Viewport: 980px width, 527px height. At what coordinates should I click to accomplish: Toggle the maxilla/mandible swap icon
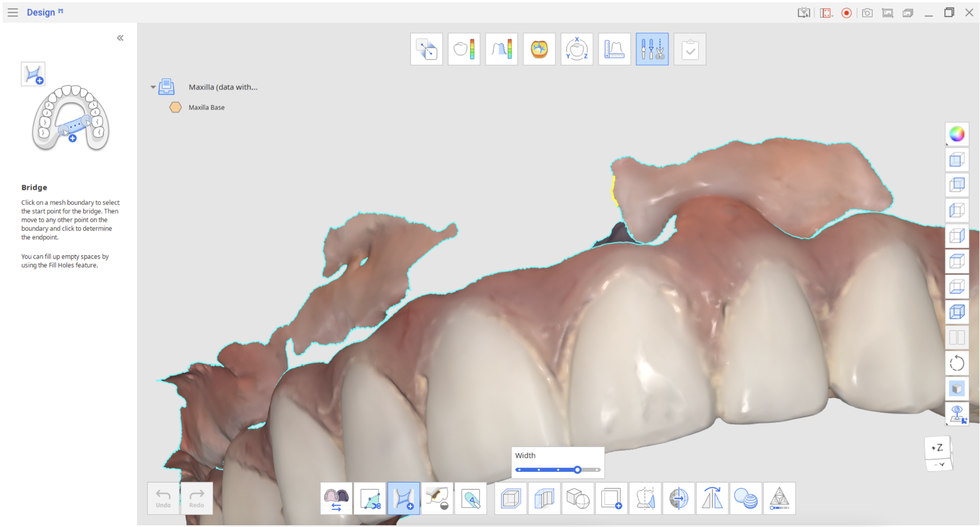click(x=336, y=498)
